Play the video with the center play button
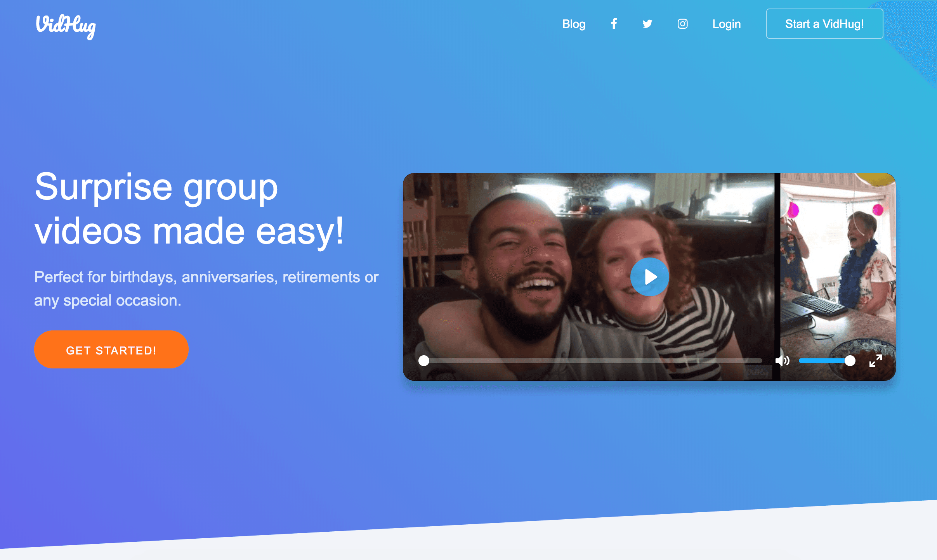Screen dimensions: 937x560 [x=649, y=277]
